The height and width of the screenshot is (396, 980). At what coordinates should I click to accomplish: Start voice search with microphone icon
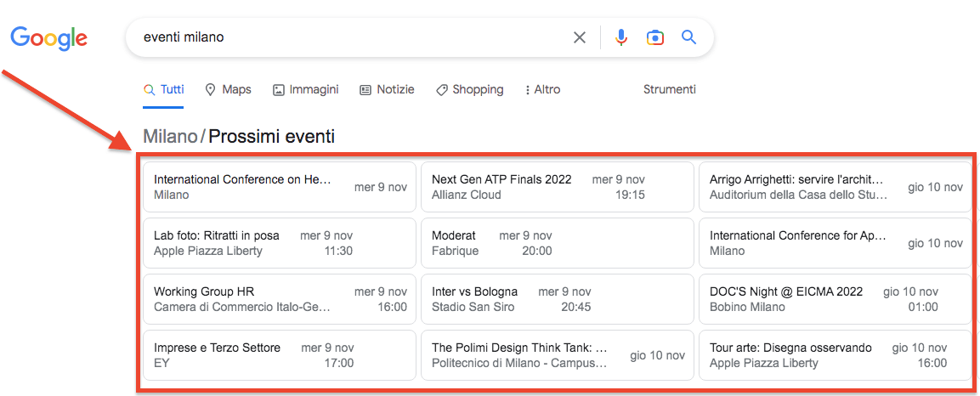click(621, 37)
